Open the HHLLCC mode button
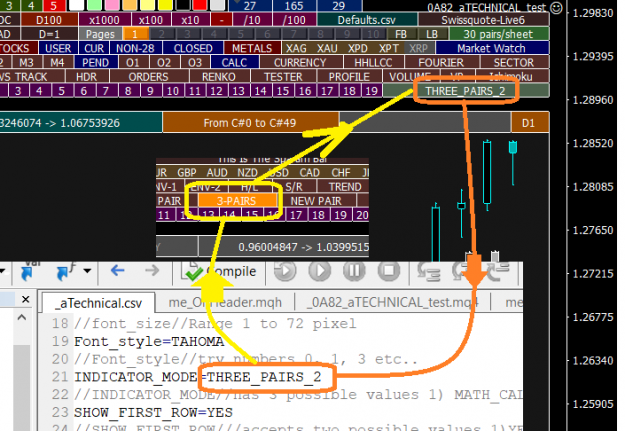The image size is (625, 431). pyautogui.click(x=373, y=63)
